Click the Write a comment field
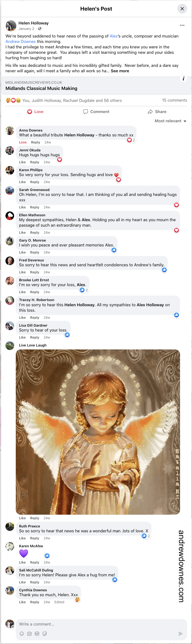Image resolution: width=192 pixels, height=644 pixels. tap(82, 624)
